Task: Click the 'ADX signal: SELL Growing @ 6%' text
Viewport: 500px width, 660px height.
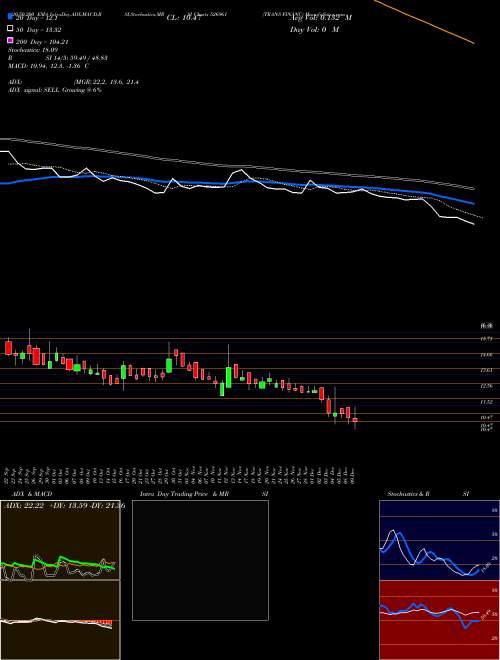Action: [55, 90]
